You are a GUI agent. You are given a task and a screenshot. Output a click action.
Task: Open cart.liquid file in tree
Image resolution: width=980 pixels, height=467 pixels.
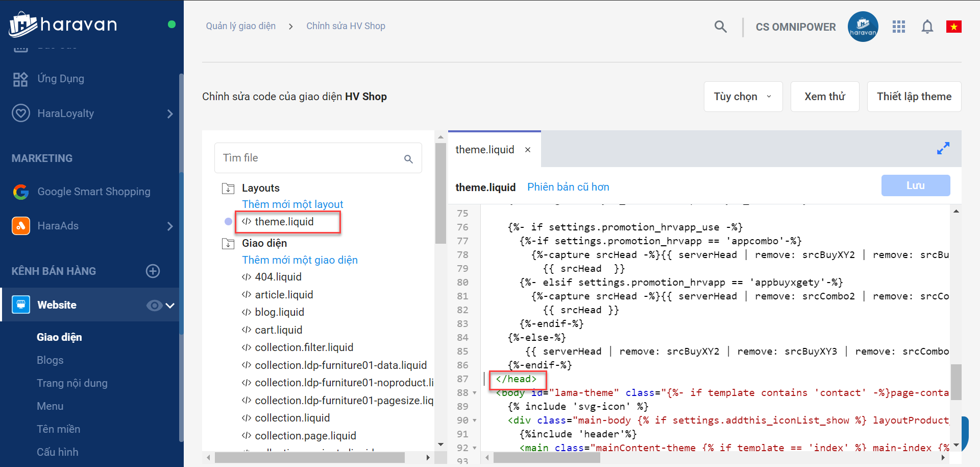[x=278, y=330]
